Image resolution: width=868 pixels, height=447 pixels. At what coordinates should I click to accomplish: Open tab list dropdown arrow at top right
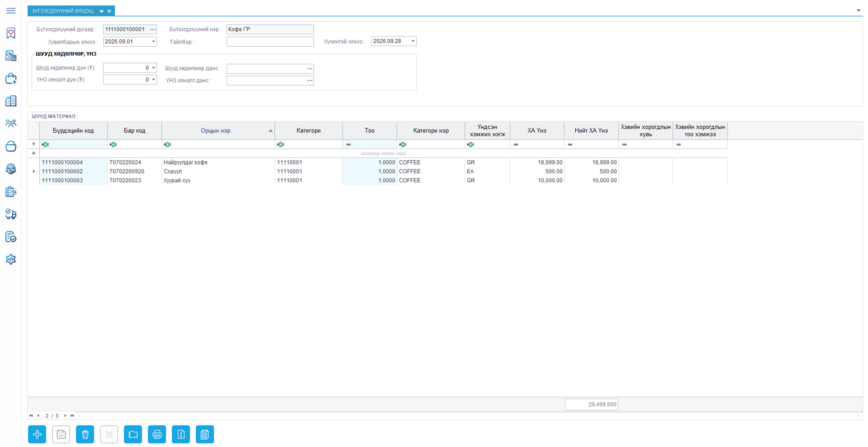point(858,10)
